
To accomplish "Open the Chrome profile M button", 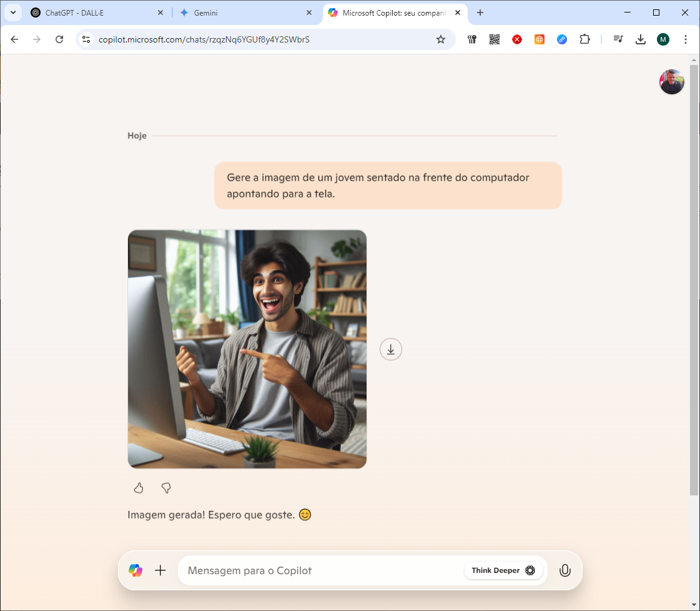I will point(663,39).
